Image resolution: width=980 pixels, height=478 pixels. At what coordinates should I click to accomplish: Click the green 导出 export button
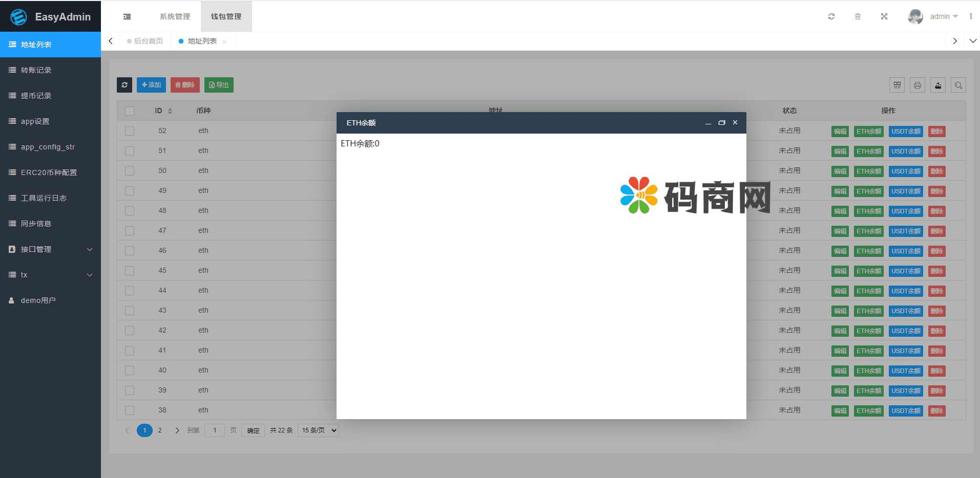[219, 85]
